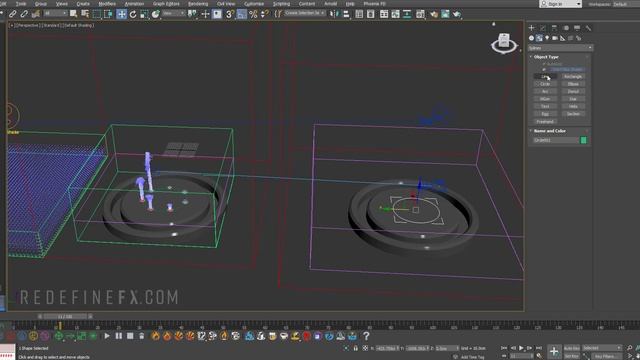Select the Link tool in main toolbar
Screen dimensions: 640x360
[13, 14]
